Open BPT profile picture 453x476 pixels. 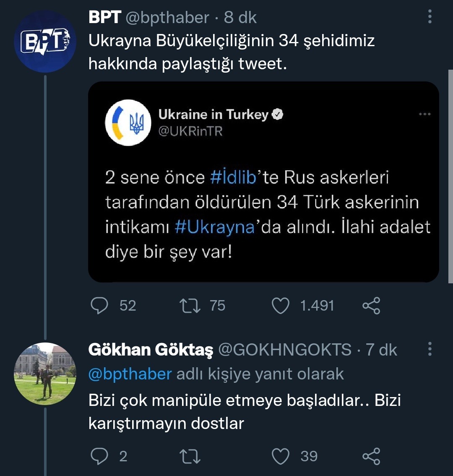click(x=45, y=42)
